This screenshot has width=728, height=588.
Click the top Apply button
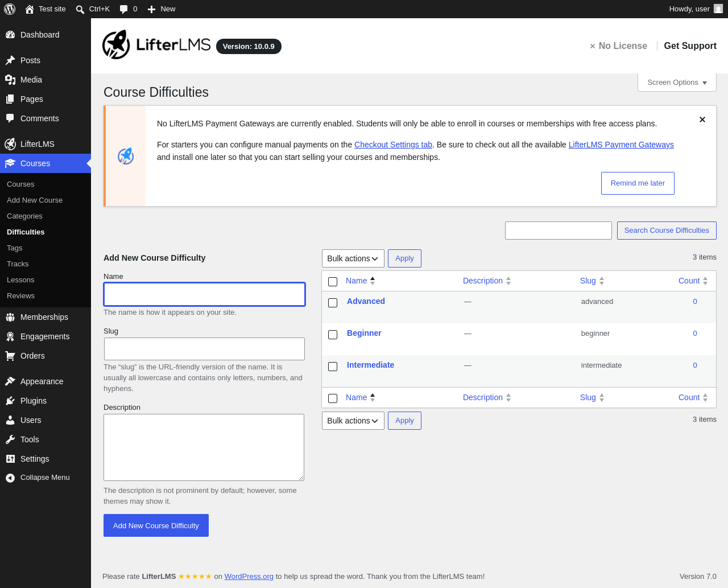(404, 258)
